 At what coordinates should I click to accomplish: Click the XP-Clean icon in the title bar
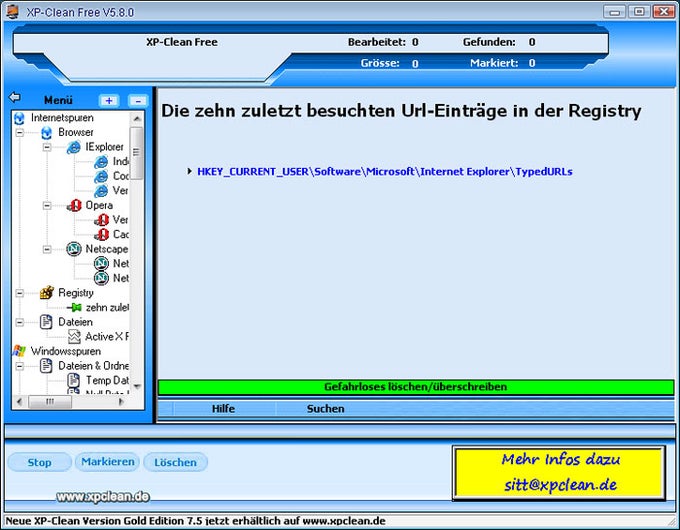tap(12, 12)
